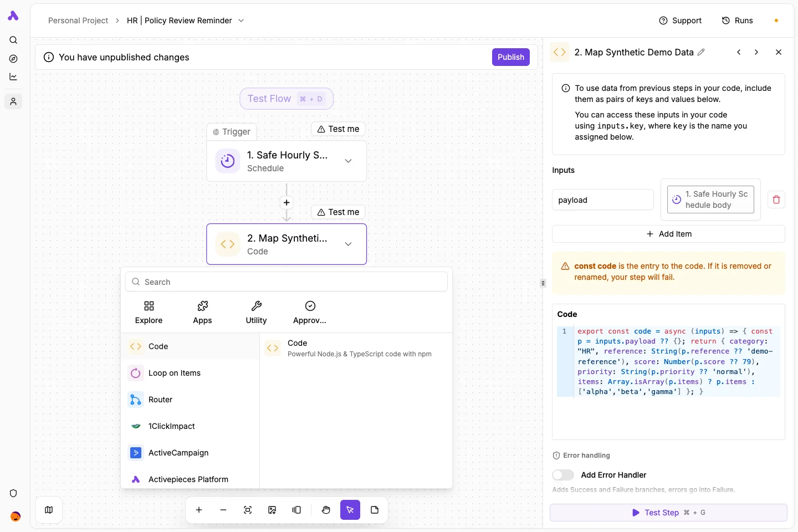The image size is (798, 532).
Task: Click the Safe Hourly Schedule clock icon
Action: pyautogui.click(x=228, y=161)
